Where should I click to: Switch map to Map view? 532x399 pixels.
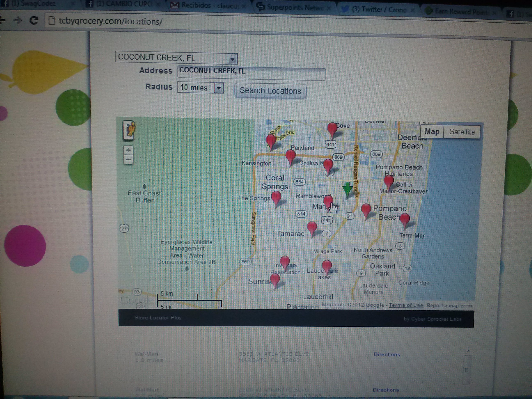click(x=432, y=131)
